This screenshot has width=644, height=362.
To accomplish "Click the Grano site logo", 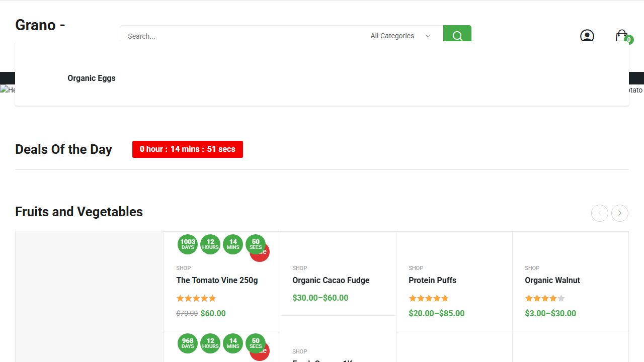I will click(40, 25).
